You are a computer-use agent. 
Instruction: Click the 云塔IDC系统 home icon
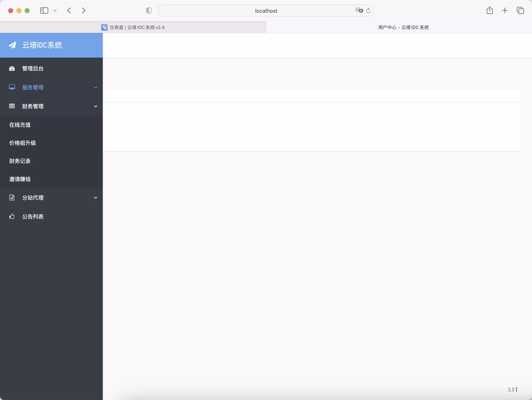[13, 45]
